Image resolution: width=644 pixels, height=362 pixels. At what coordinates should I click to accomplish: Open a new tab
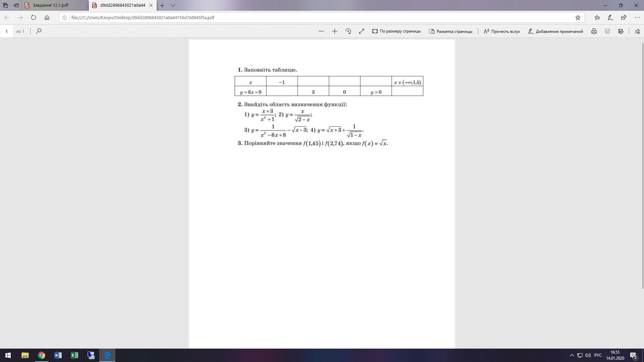(x=162, y=5)
